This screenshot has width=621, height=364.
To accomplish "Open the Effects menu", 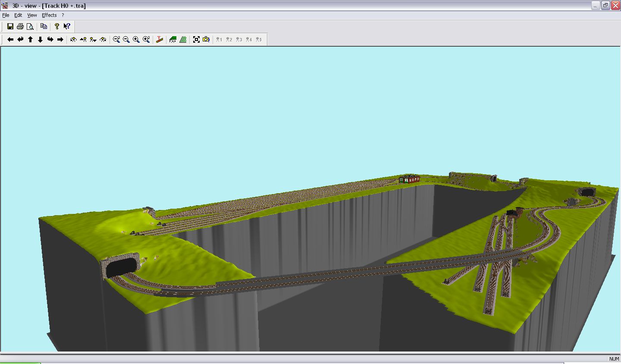I will (49, 15).
